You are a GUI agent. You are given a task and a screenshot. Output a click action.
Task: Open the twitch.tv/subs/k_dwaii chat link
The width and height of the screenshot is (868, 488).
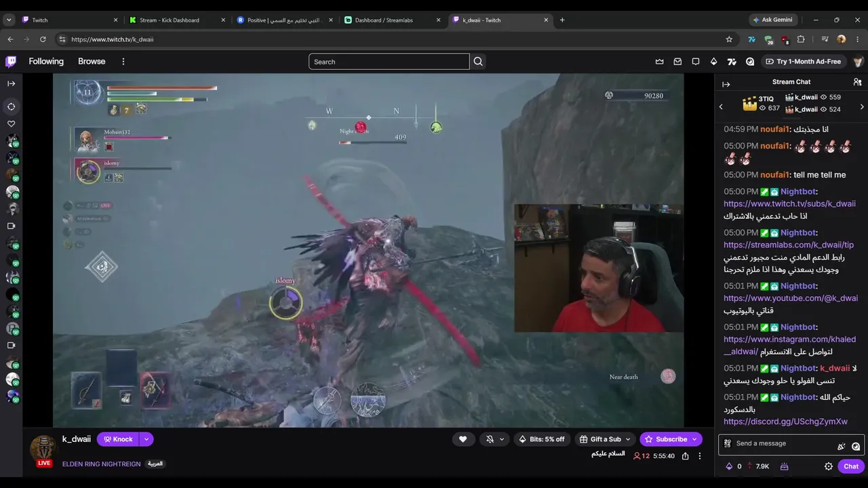pyautogui.click(x=789, y=203)
